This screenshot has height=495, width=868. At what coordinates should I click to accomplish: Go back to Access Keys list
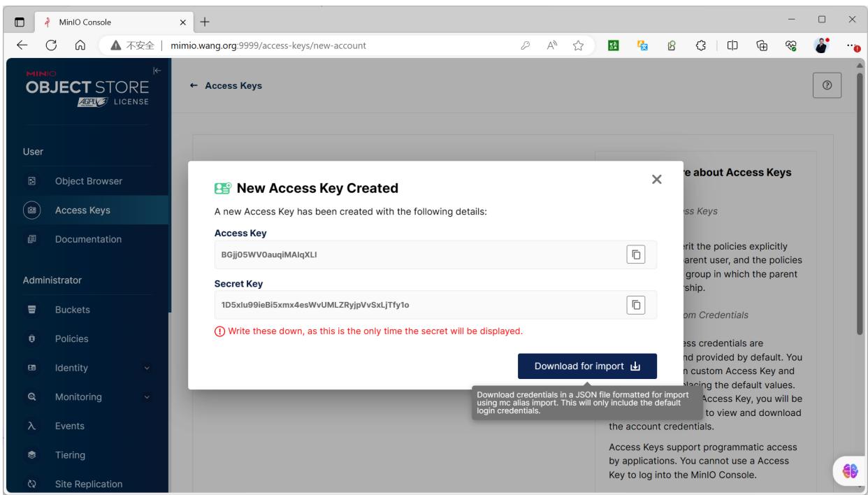(226, 87)
